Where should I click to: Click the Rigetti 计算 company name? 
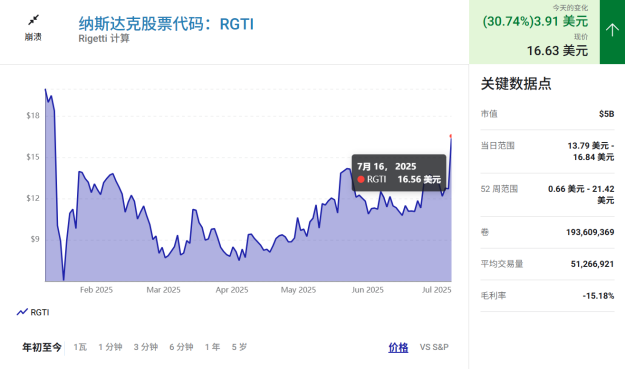coord(104,38)
